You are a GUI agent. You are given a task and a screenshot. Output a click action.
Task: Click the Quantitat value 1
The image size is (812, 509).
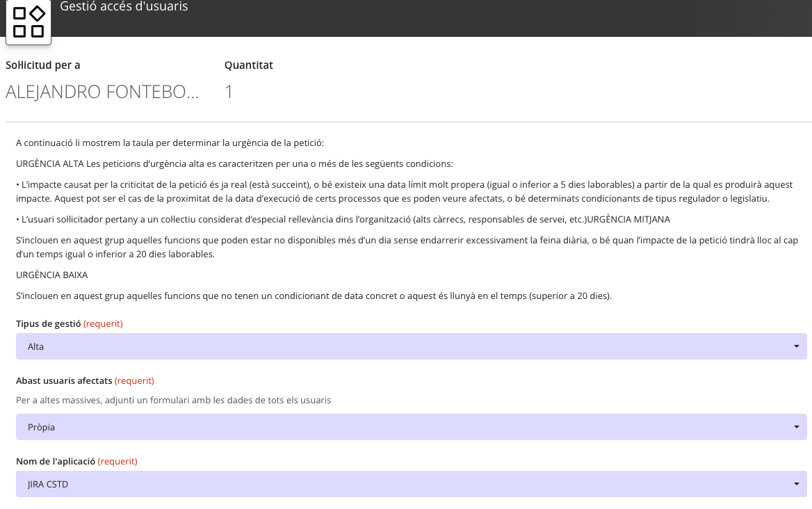pos(229,92)
